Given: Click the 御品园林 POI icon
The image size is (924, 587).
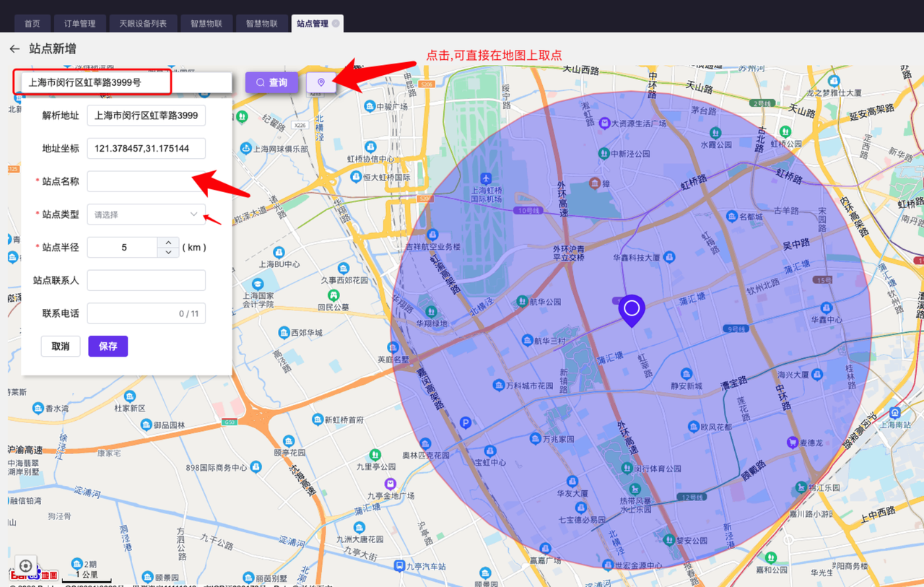Looking at the screenshot, I should pos(147,425).
